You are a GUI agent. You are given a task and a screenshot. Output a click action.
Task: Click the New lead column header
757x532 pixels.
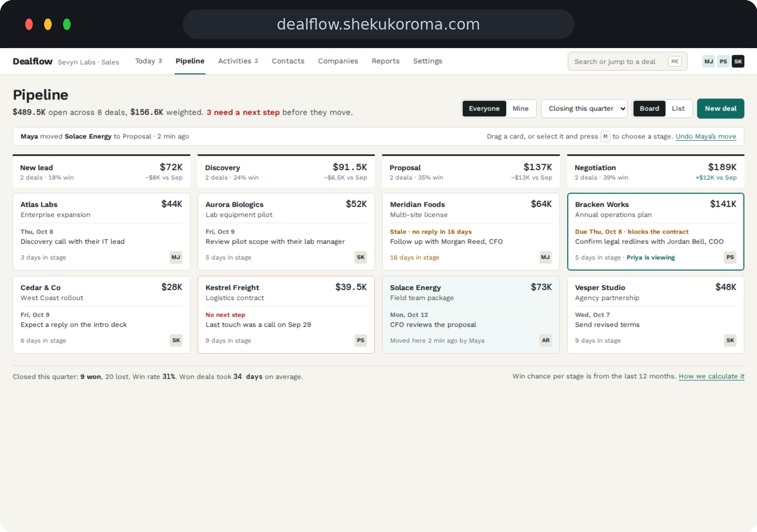(101, 171)
